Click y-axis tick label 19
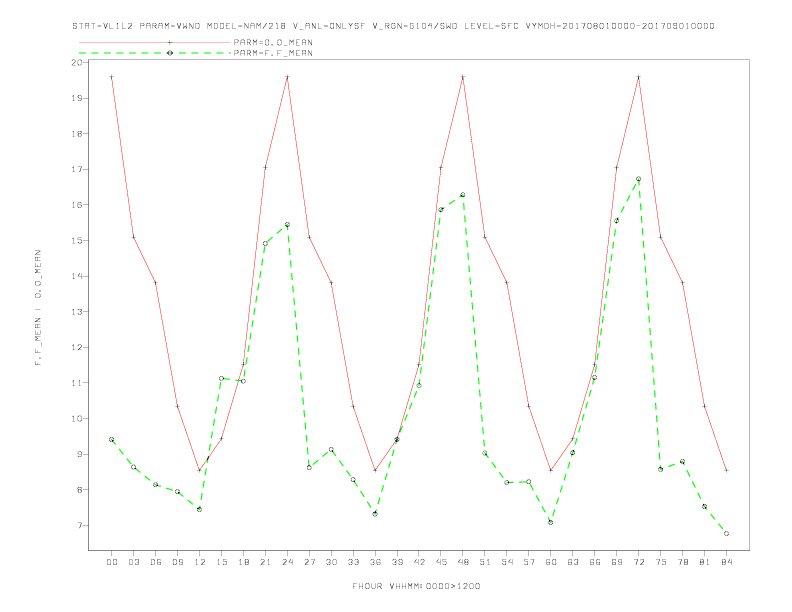 pos(77,98)
